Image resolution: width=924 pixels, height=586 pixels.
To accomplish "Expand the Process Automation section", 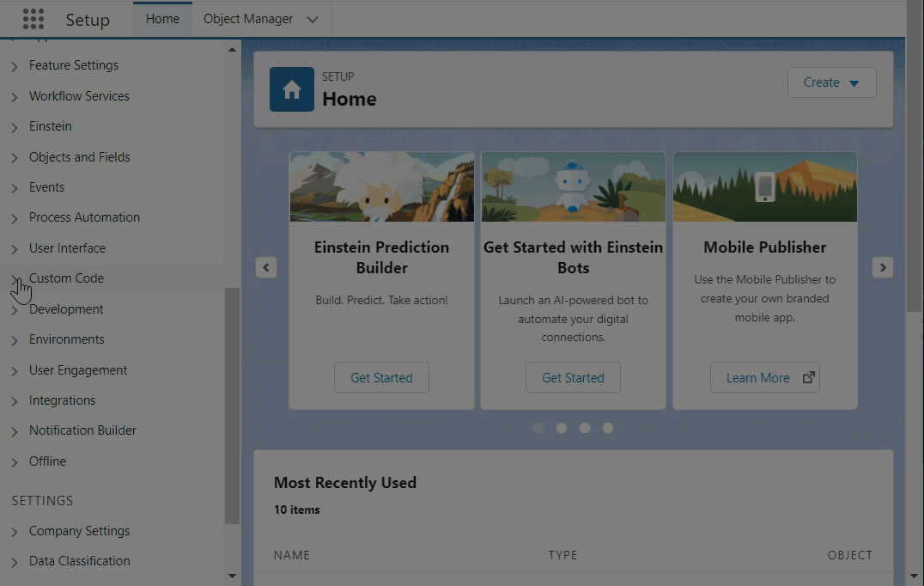I will coord(15,218).
